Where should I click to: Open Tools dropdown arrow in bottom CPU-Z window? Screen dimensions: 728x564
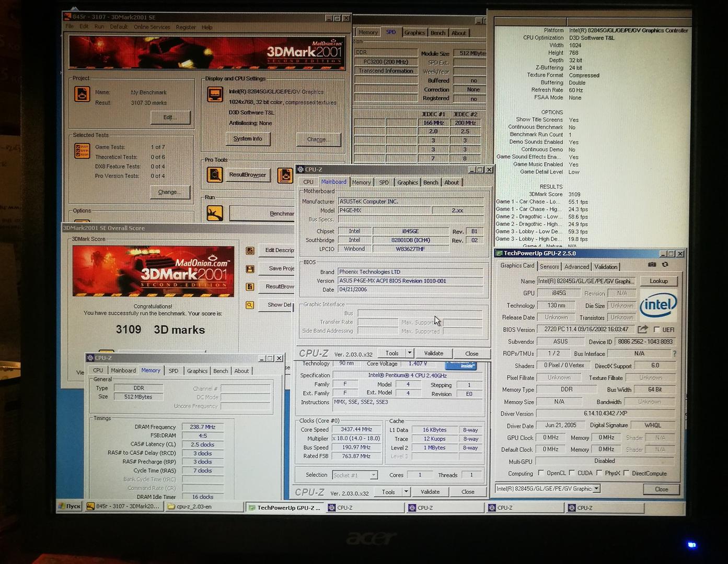pos(406,492)
